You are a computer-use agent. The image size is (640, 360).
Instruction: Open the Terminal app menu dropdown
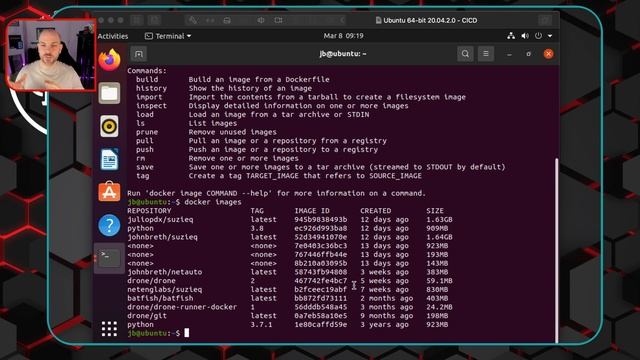click(168, 36)
